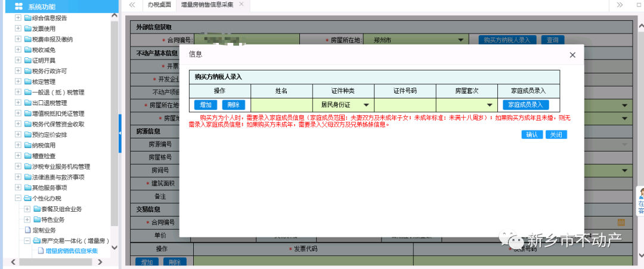Collapse the sidebar using the splitter arrow
644x269 pixels.
(x=120, y=132)
